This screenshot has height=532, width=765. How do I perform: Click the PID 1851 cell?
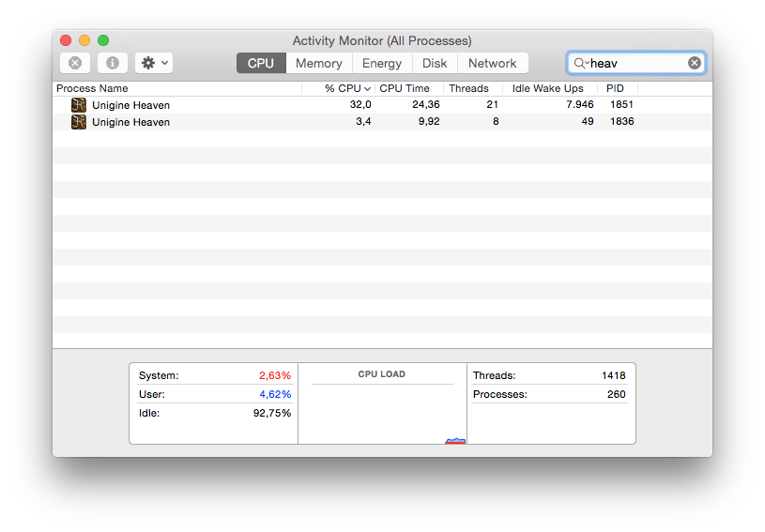tap(621, 104)
